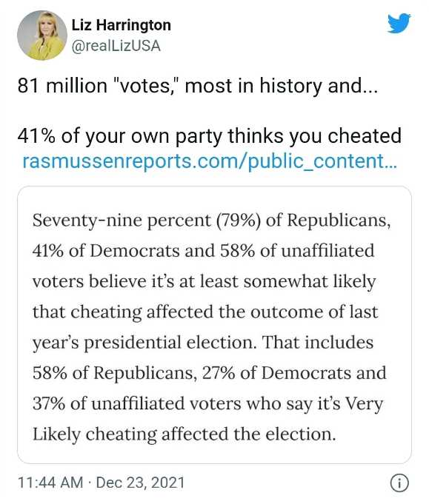Open Liz Harrington's profile photo
This screenshot has height=504, width=429.
coord(41,36)
